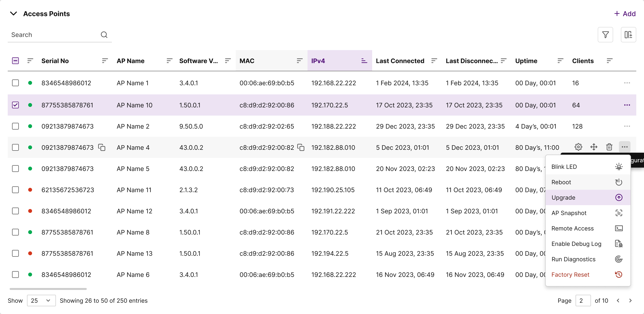Check the checkbox for AP Name 1

coord(15,83)
